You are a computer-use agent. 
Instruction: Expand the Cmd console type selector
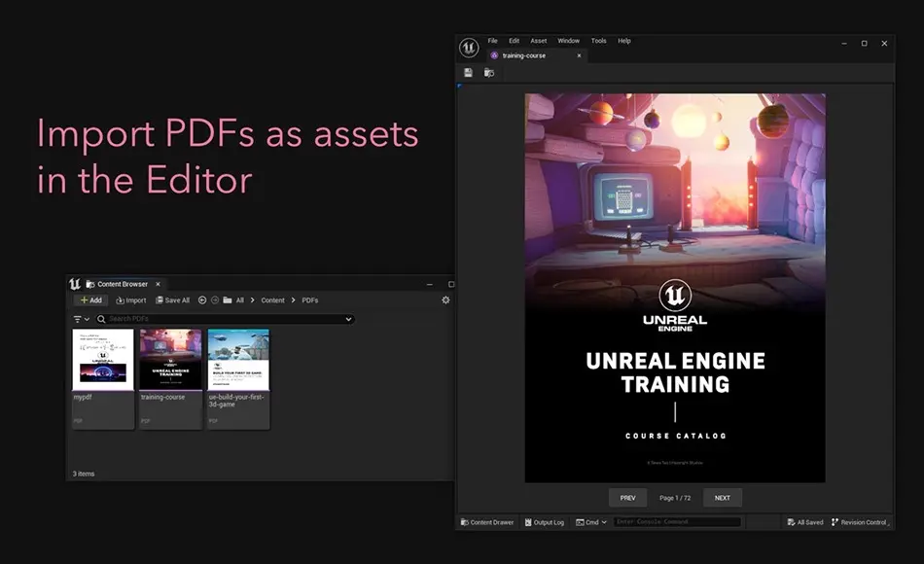coord(602,521)
